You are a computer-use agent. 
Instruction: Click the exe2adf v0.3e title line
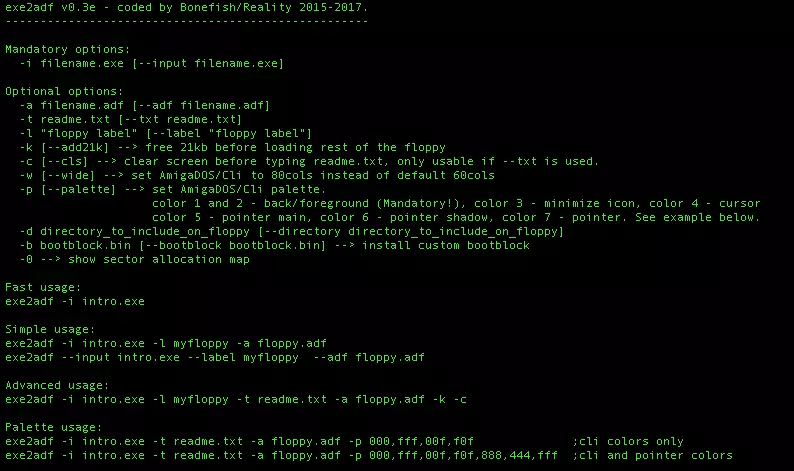point(186,8)
